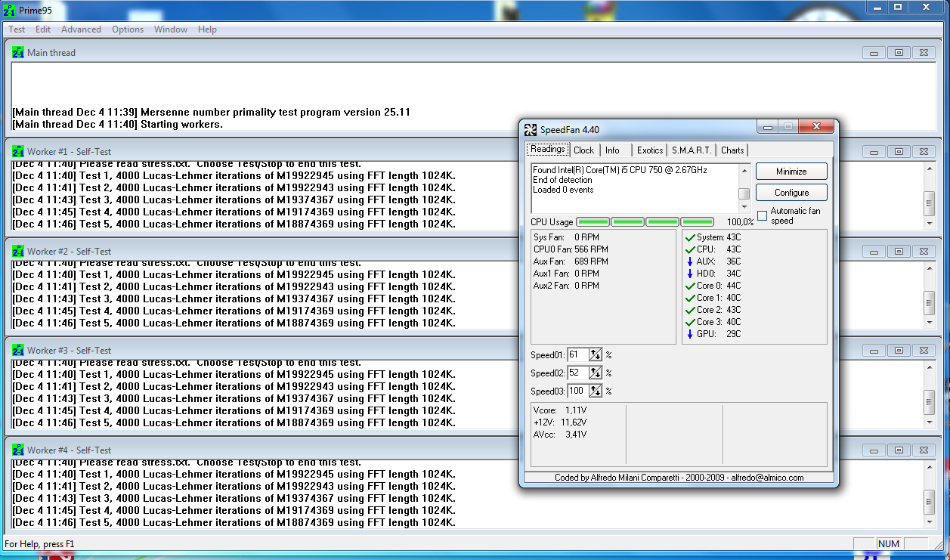
Task: Click the green check next to Core 3
Action: point(690,322)
